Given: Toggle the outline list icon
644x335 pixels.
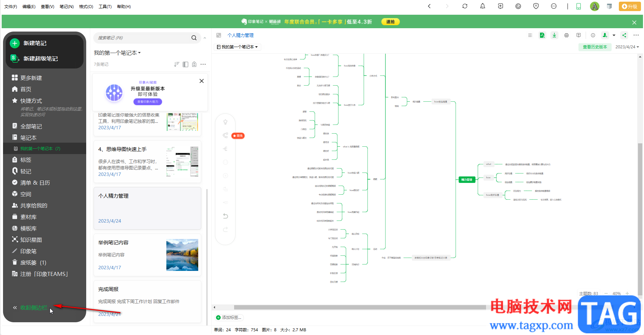Looking at the screenshot, I should pos(530,35).
